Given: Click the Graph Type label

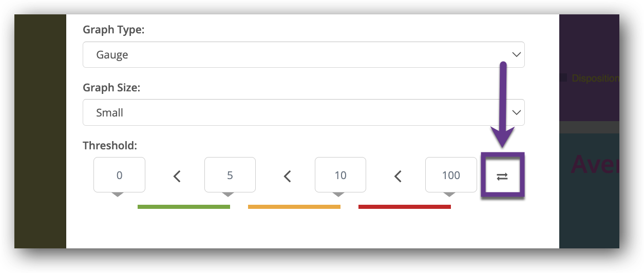Looking at the screenshot, I should tap(113, 30).
